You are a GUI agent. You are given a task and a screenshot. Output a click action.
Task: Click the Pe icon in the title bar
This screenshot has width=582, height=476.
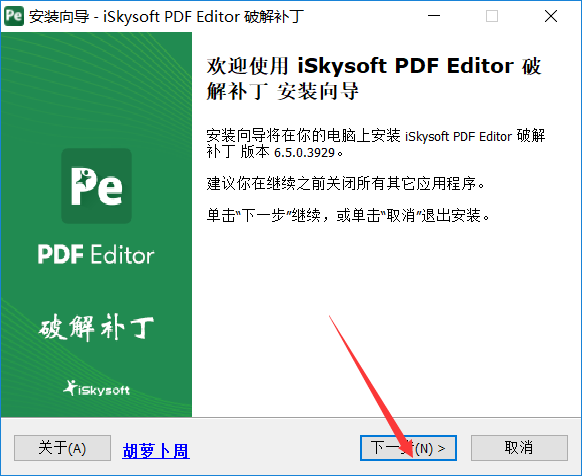[14, 16]
